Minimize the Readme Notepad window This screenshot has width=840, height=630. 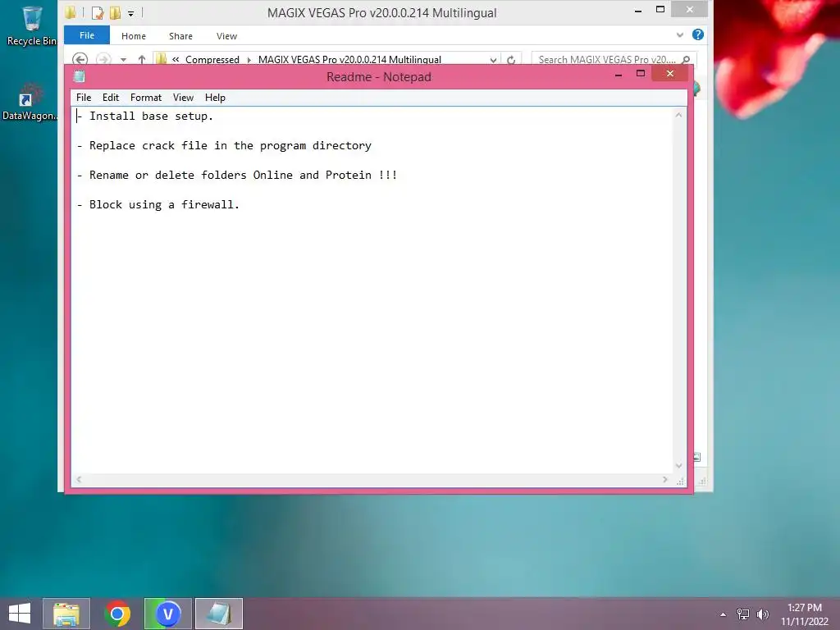coord(619,74)
